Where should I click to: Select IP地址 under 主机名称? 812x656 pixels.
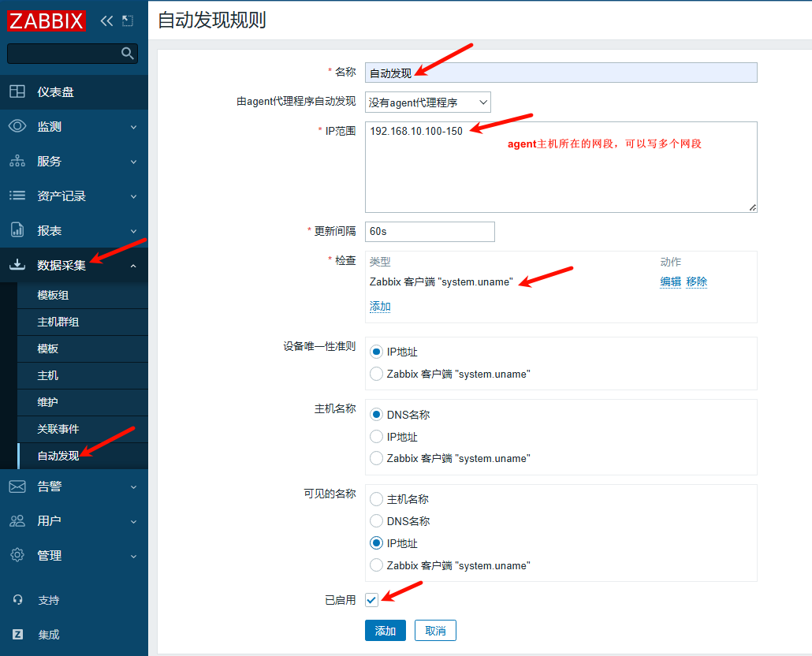click(377, 437)
